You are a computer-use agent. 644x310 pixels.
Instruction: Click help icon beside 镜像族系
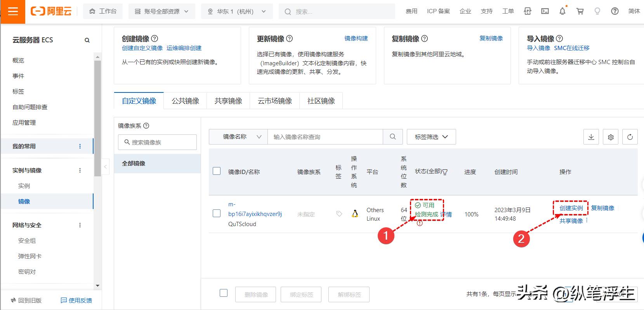pos(146,125)
